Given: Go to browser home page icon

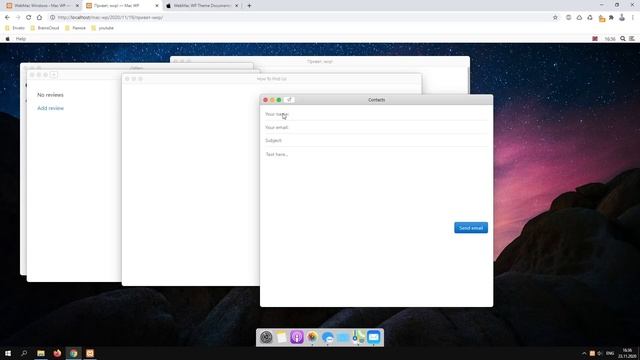Looking at the screenshot, I should click(39, 18).
